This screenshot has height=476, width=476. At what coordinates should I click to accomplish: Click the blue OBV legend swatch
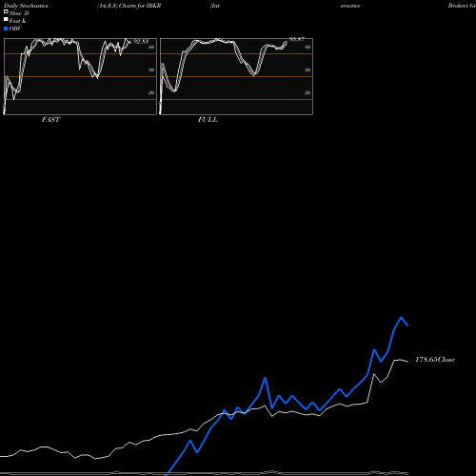(x=6, y=29)
